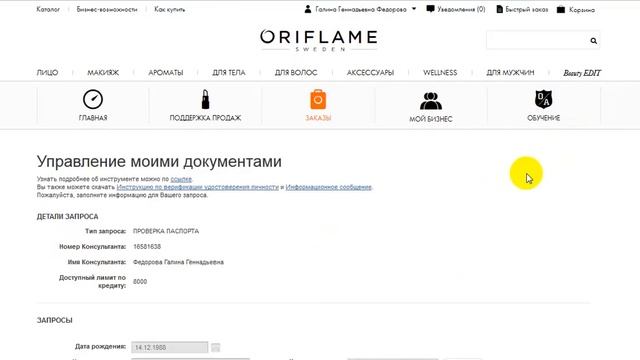Open the Главная dashboard speedometer icon
Viewport: 640px width, 360px height.
(93, 99)
